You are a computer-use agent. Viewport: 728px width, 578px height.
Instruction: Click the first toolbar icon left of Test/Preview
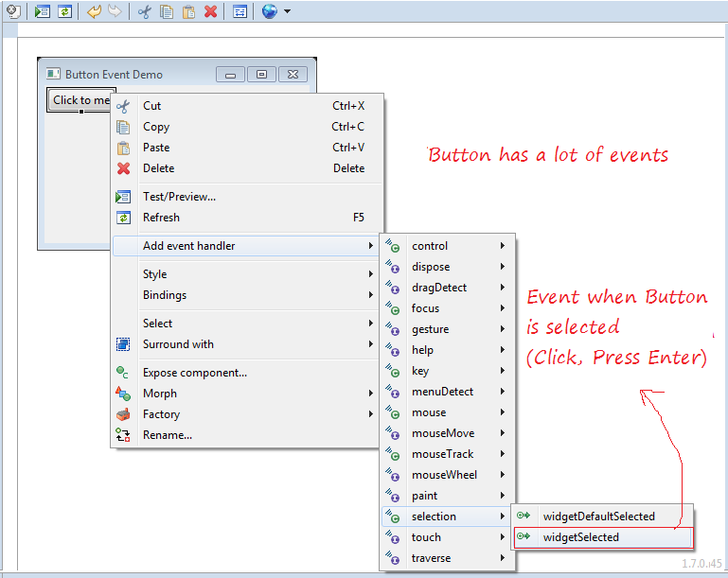click(x=14, y=11)
